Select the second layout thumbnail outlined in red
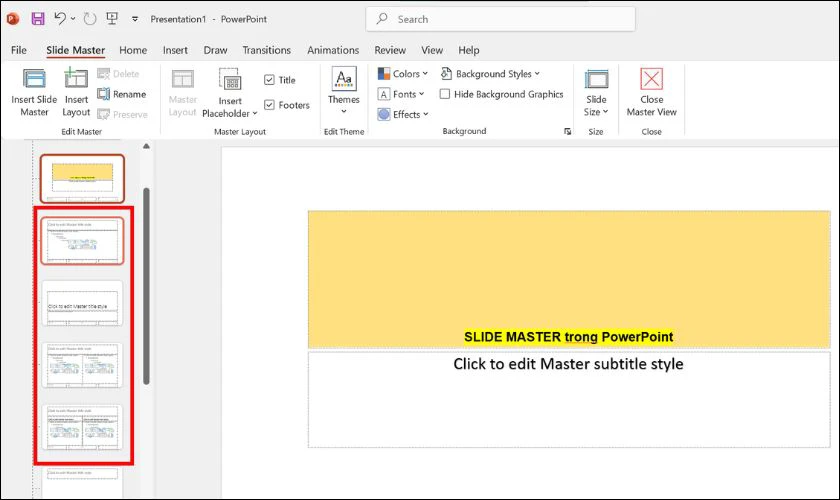Image resolution: width=840 pixels, height=500 pixels. [x=82, y=241]
